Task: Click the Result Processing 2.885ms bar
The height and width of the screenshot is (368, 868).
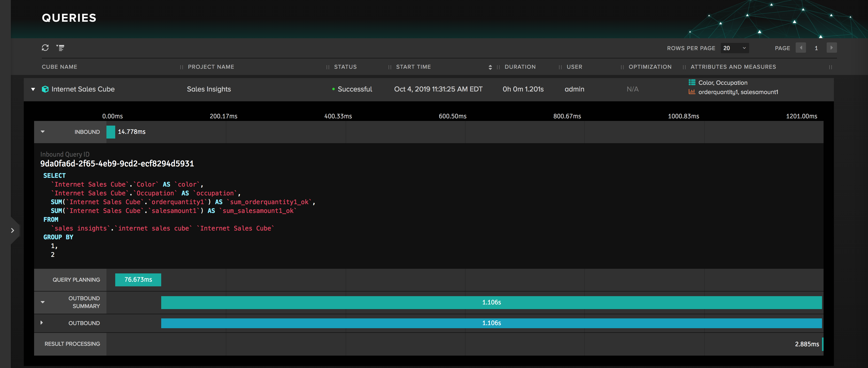Action: (823, 344)
